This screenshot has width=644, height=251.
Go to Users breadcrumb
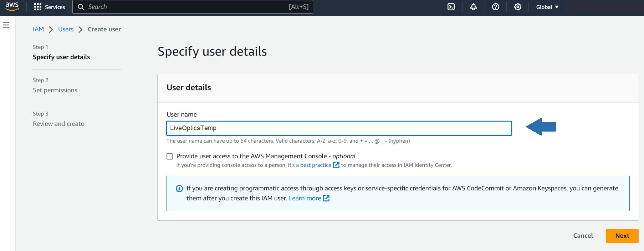[x=66, y=29]
